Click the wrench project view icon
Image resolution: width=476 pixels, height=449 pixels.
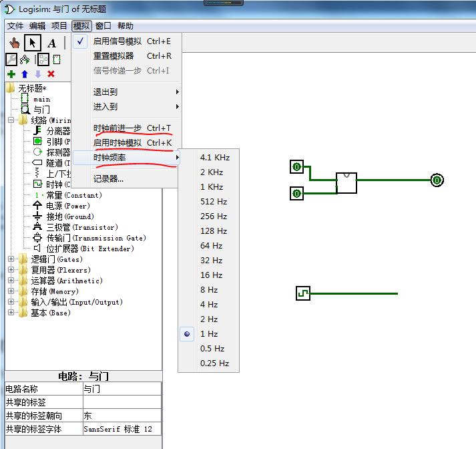tap(11, 59)
